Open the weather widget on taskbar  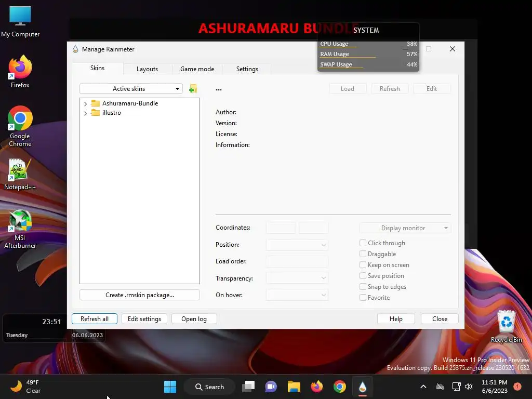[x=25, y=387]
